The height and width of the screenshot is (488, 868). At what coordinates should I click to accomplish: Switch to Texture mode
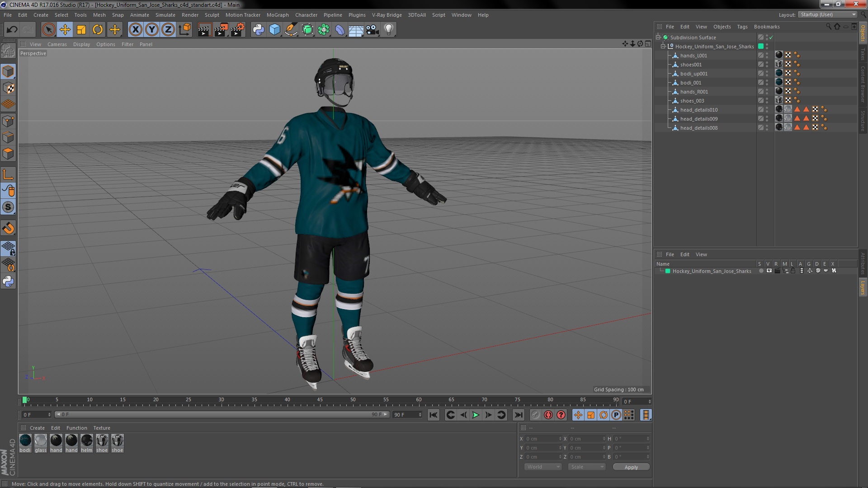pos(8,88)
